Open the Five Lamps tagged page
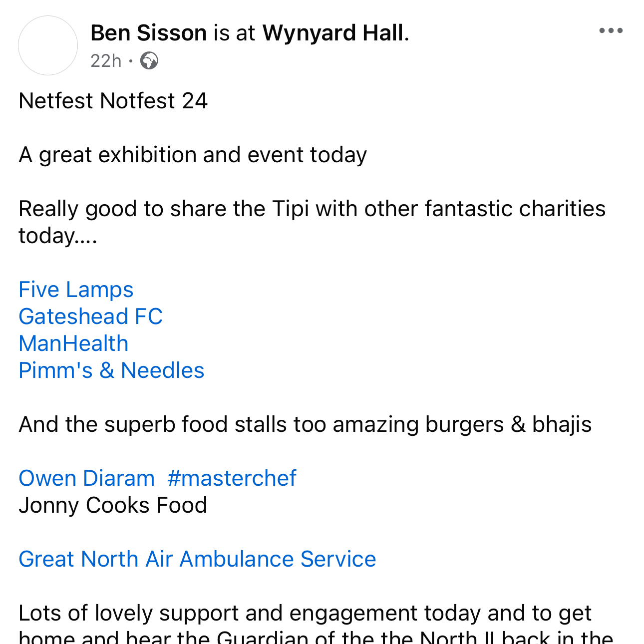The image size is (644, 644). pos(76,290)
